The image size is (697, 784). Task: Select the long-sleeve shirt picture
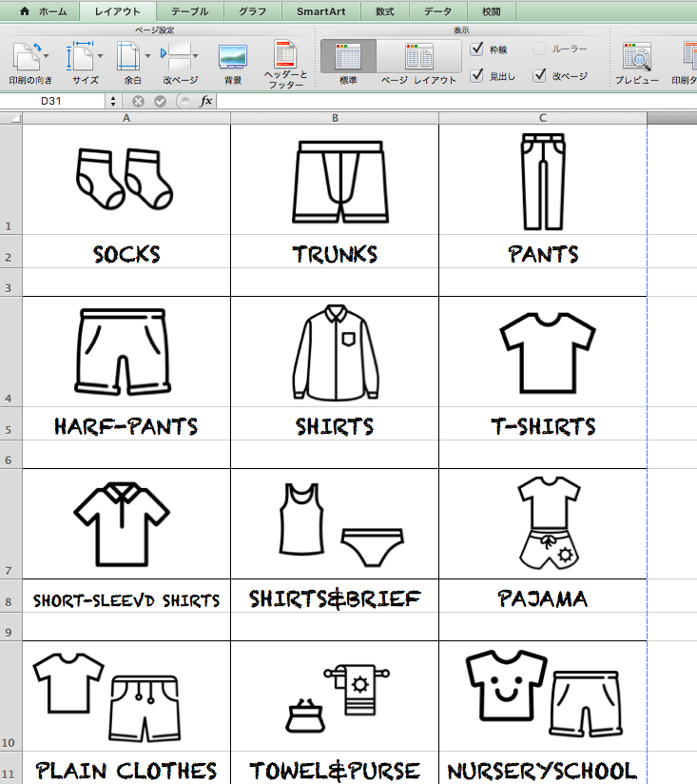pyautogui.click(x=336, y=353)
